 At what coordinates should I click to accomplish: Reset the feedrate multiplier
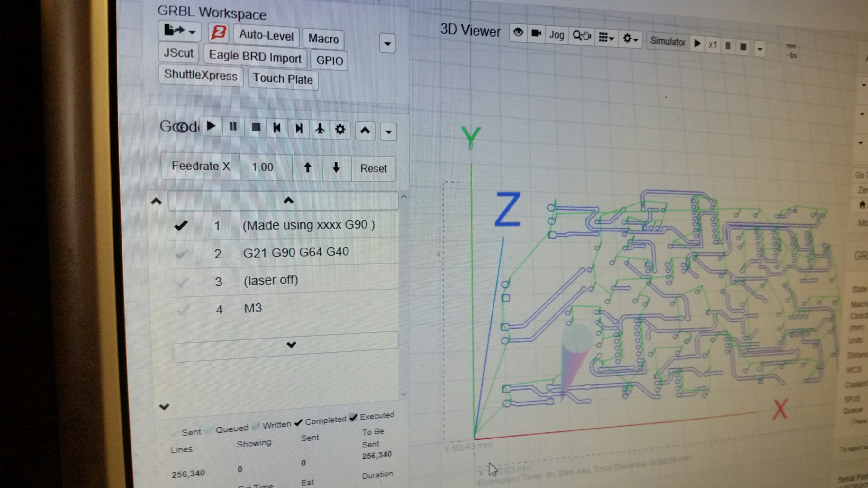pyautogui.click(x=373, y=168)
